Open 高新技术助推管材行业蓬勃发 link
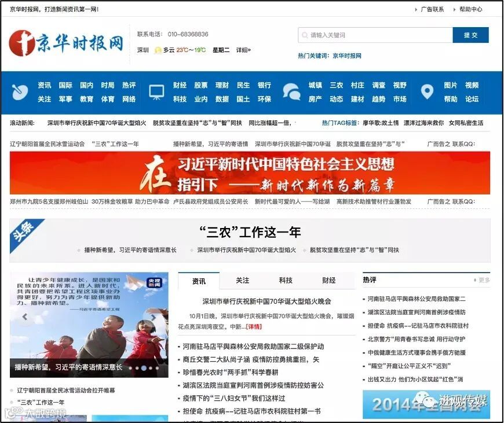Screen dimensions: 504x423 click(x=374, y=202)
